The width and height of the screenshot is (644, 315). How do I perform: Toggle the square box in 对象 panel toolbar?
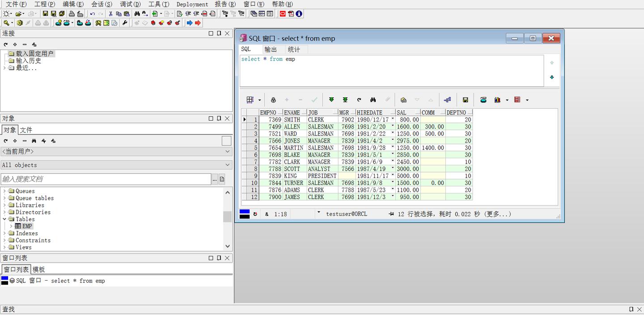point(227,141)
